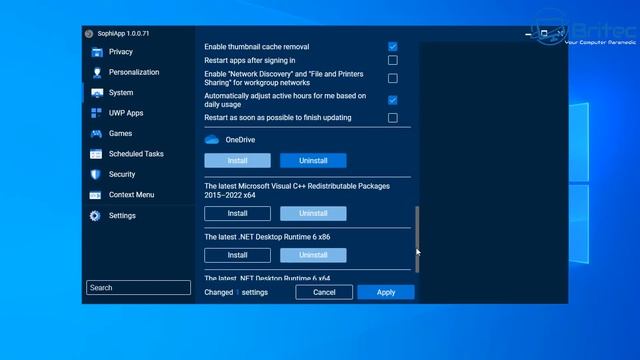640x360 pixels.
Task: Open the Security category
Action: 122,174
